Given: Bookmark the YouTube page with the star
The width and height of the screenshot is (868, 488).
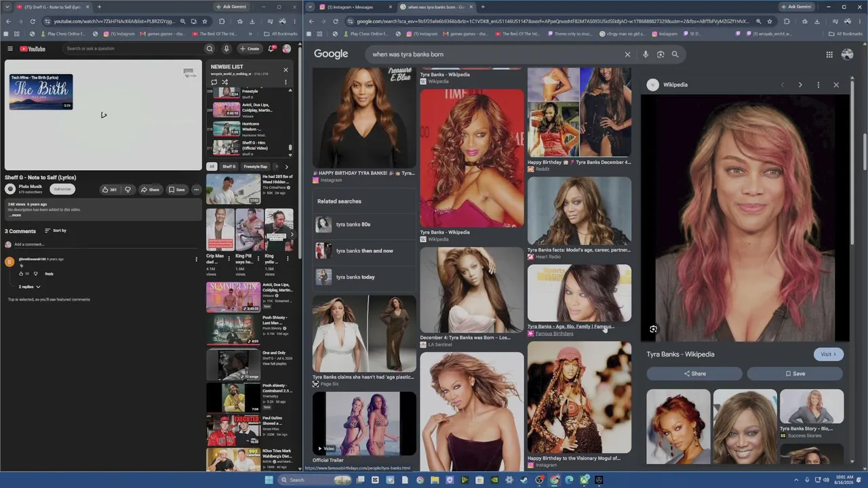Looking at the screenshot, I should [205, 21].
